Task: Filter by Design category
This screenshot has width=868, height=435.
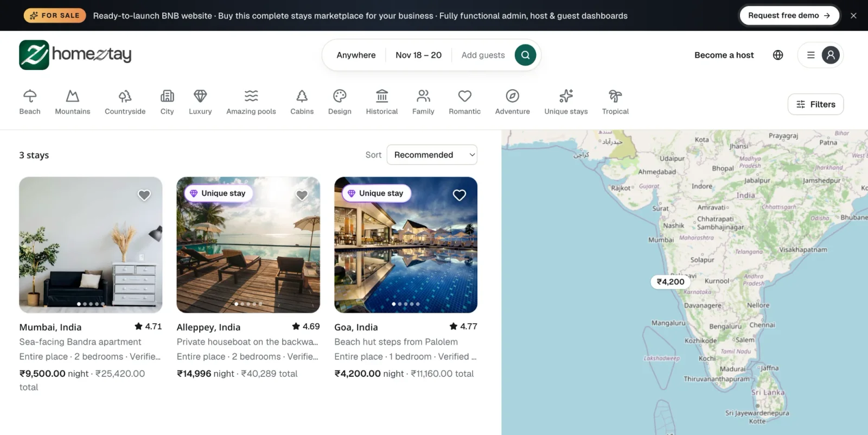Action: pyautogui.click(x=340, y=102)
